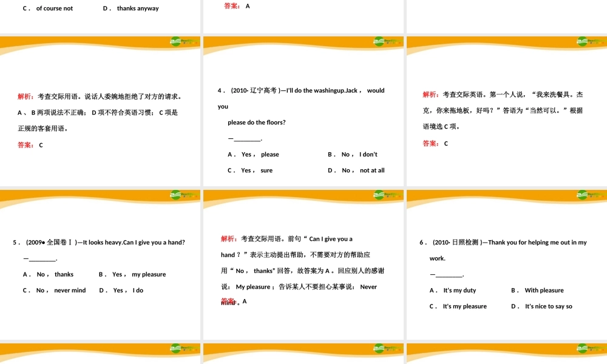
Task: Select option 'B. With pleasure'
Action: (537, 290)
